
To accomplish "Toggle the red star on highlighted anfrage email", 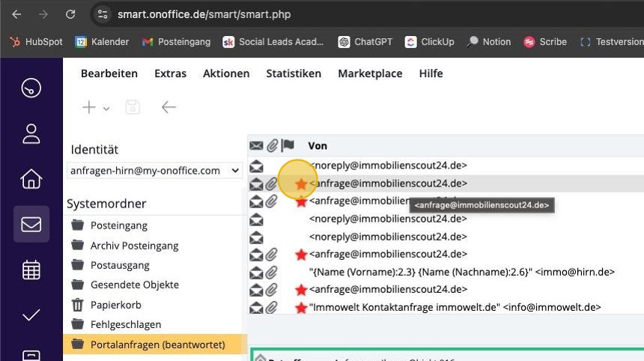I will (301, 183).
